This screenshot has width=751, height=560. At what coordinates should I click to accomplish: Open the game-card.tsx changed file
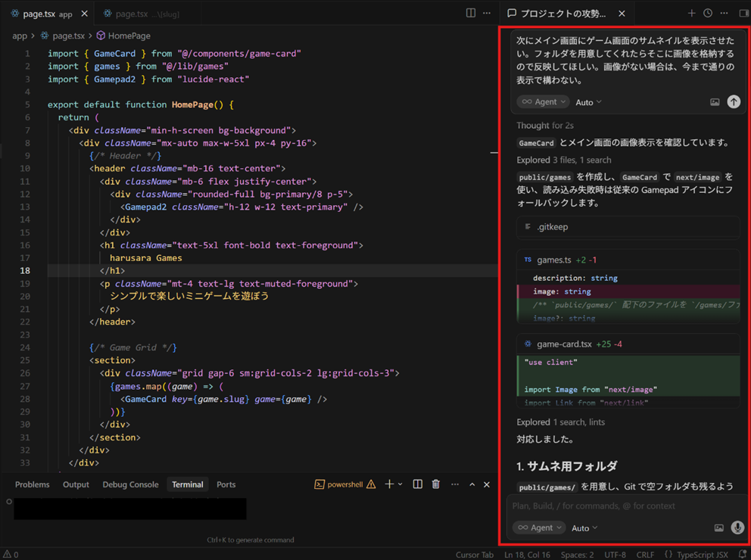[564, 344]
